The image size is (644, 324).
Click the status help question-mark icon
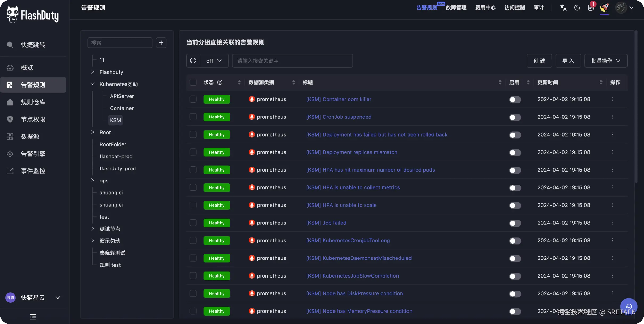point(220,82)
